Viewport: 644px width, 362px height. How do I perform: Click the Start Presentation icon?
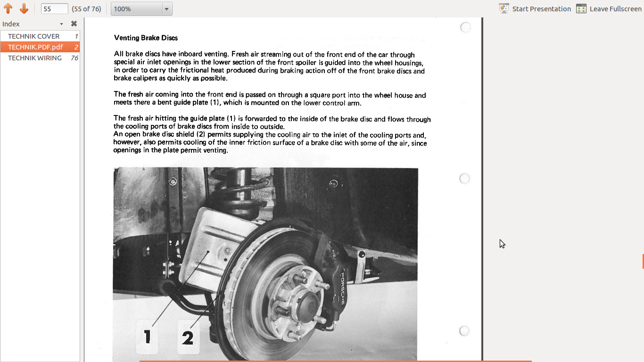[x=504, y=8]
